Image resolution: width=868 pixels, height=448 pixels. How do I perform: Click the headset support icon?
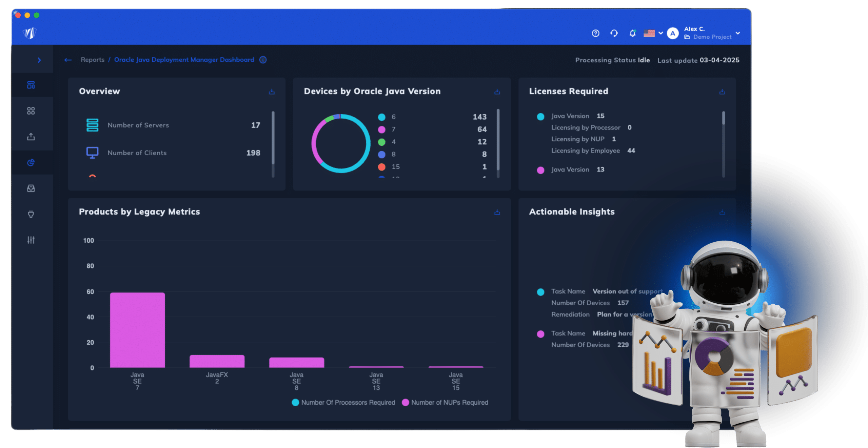614,33
